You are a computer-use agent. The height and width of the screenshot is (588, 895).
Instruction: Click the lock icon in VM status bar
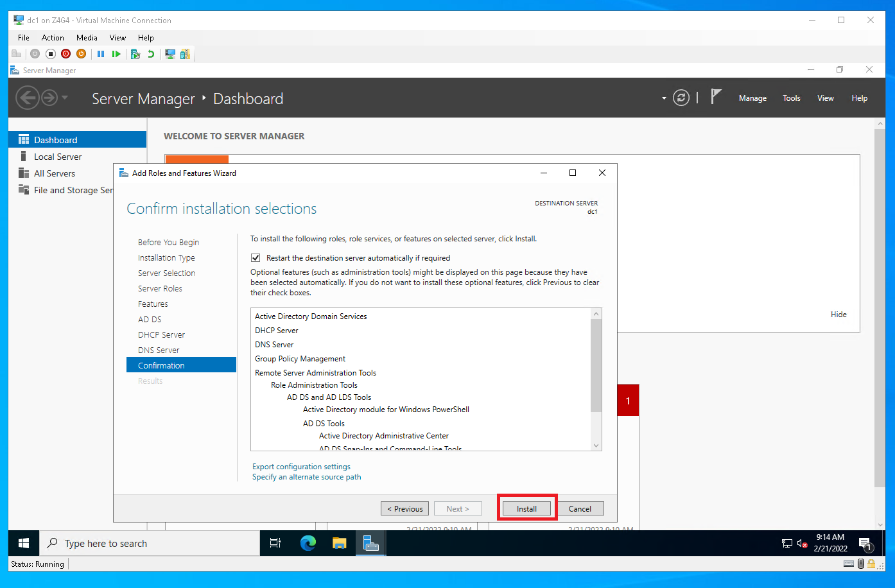[x=871, y=564]
